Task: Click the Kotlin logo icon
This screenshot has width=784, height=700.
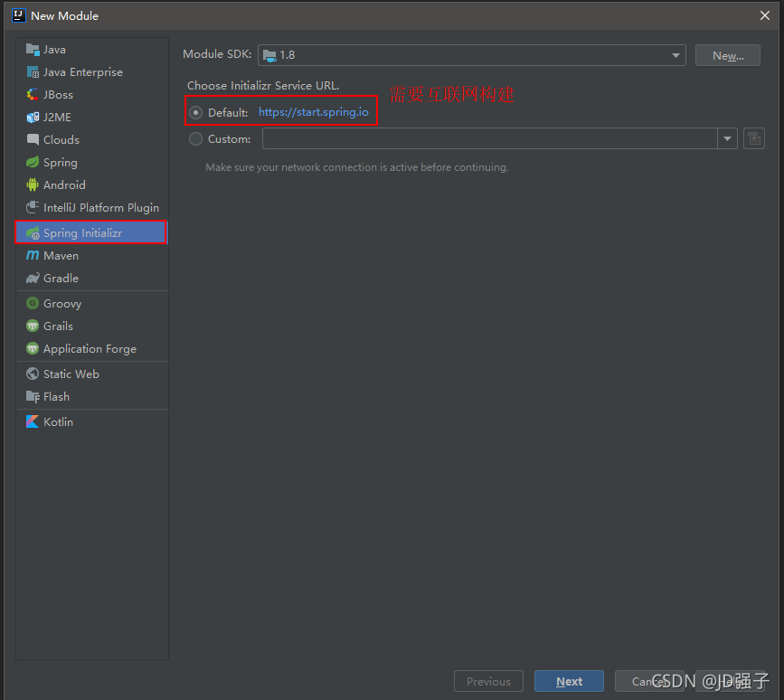Action: point(33,421)
